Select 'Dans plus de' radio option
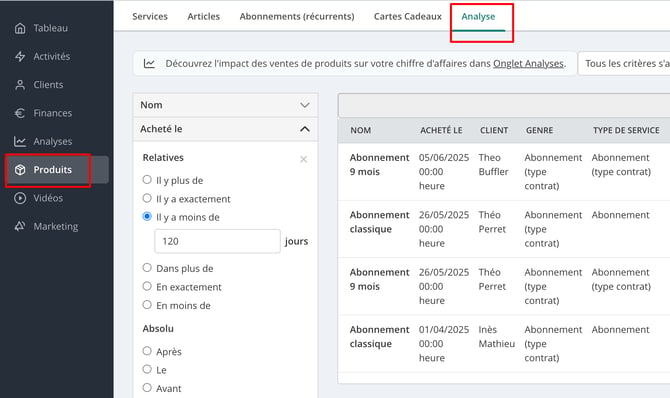Viewport: 670px width, 398px height. pyautogui.click(x=147, y=268)
